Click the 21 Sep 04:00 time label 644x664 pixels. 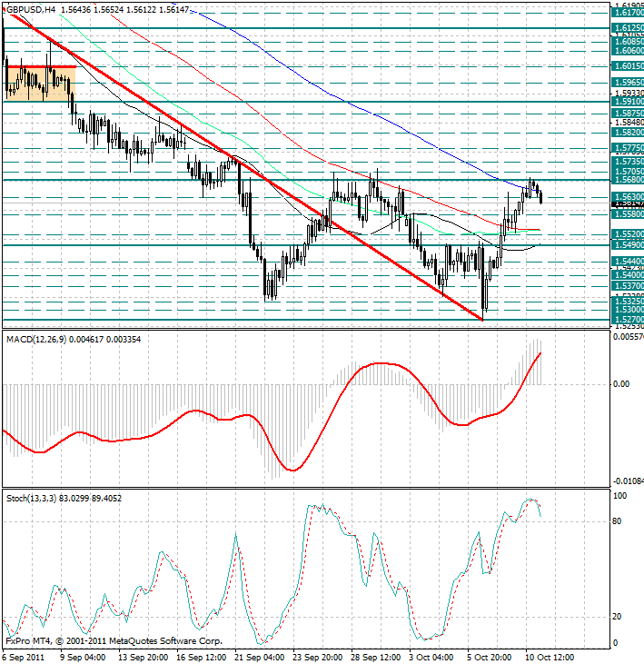260,658
